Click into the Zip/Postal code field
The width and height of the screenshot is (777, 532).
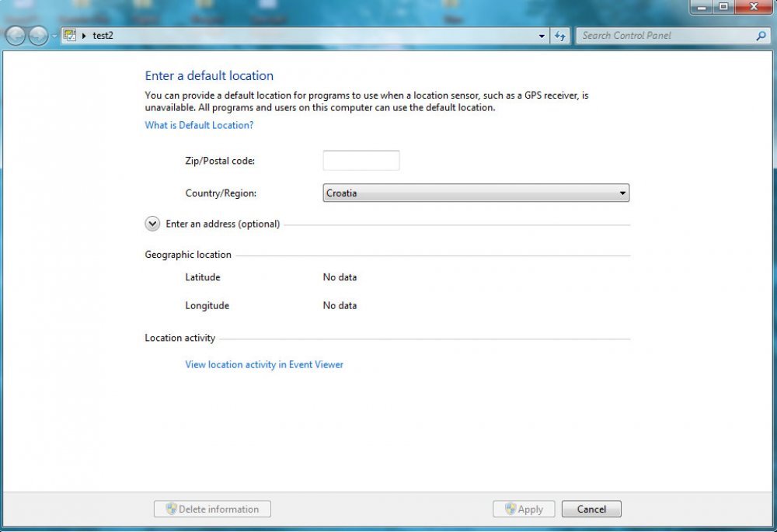361,161
